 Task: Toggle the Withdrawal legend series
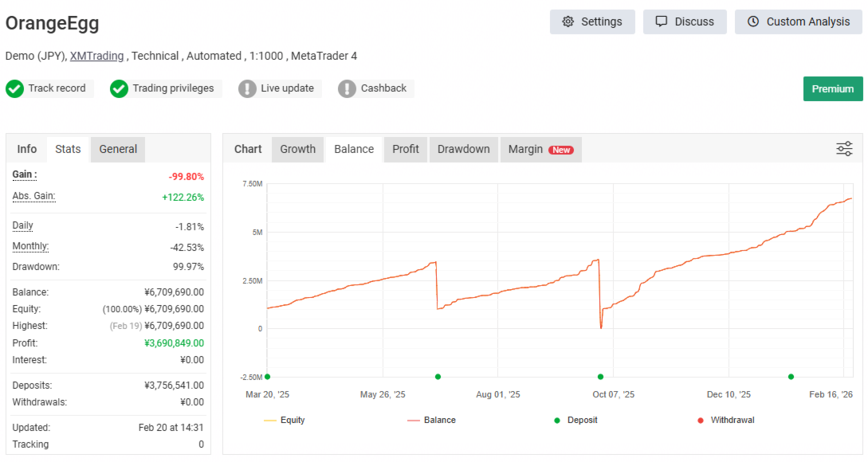726,420
